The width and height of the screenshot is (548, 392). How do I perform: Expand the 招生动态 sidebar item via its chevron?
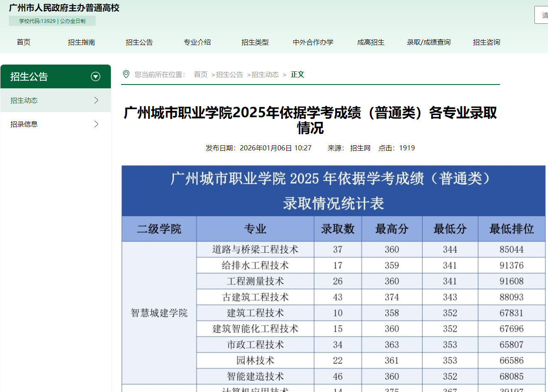tap(97, 100)
